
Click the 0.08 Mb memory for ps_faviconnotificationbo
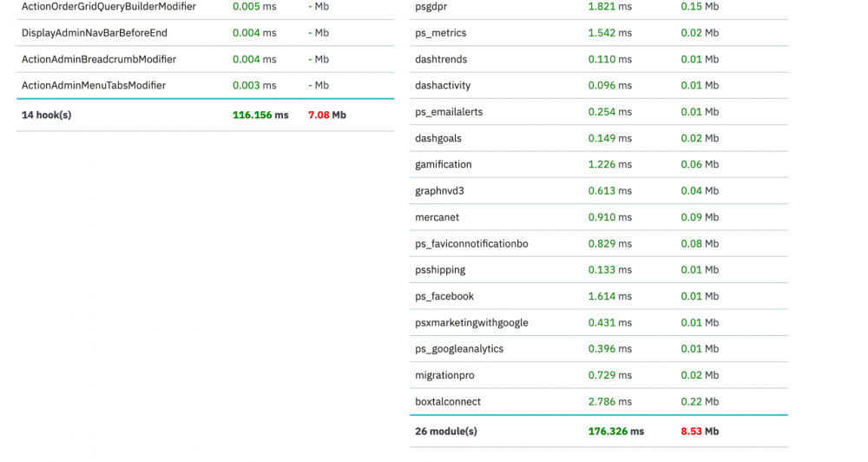click(700, 244)
